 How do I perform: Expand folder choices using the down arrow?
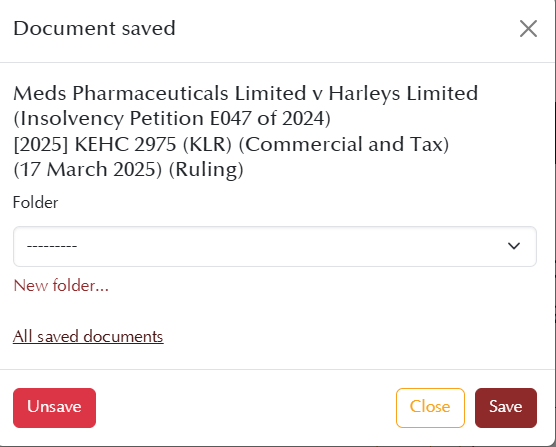(514, 246)
